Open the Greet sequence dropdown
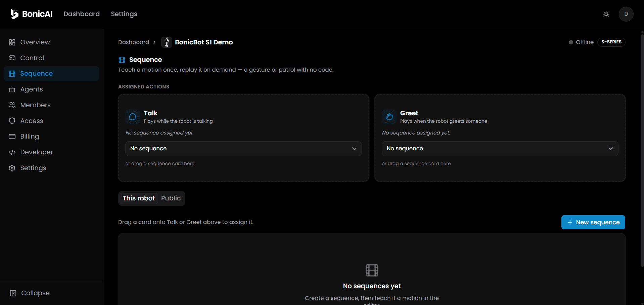 tap(500, 149)
